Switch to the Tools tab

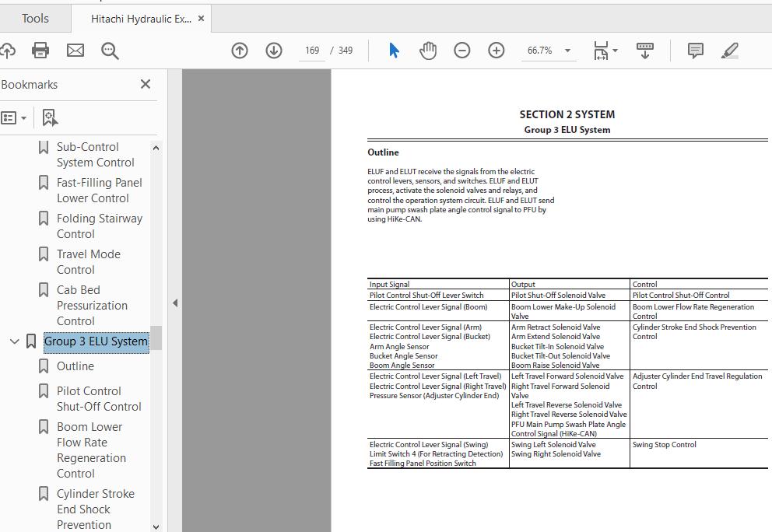(x=35, y=19)
